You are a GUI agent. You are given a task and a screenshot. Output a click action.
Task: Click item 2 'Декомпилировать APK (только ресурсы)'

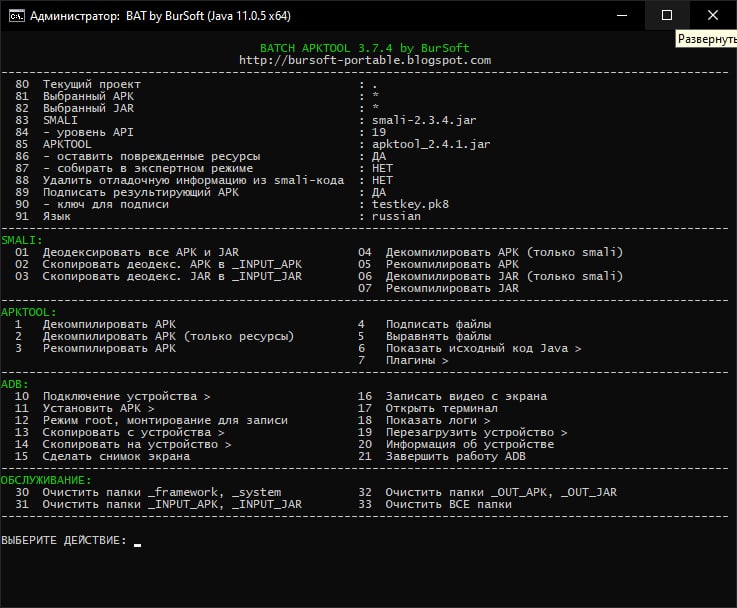point(154,336)
